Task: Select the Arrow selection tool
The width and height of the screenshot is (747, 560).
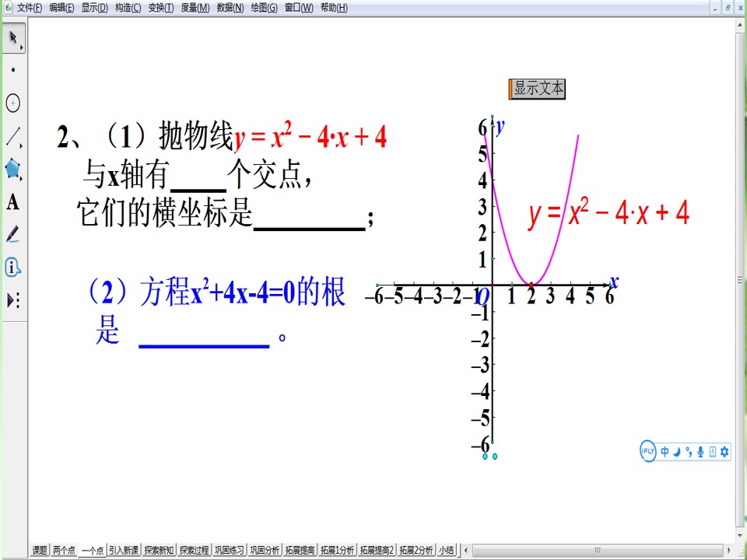Action: 14,37
